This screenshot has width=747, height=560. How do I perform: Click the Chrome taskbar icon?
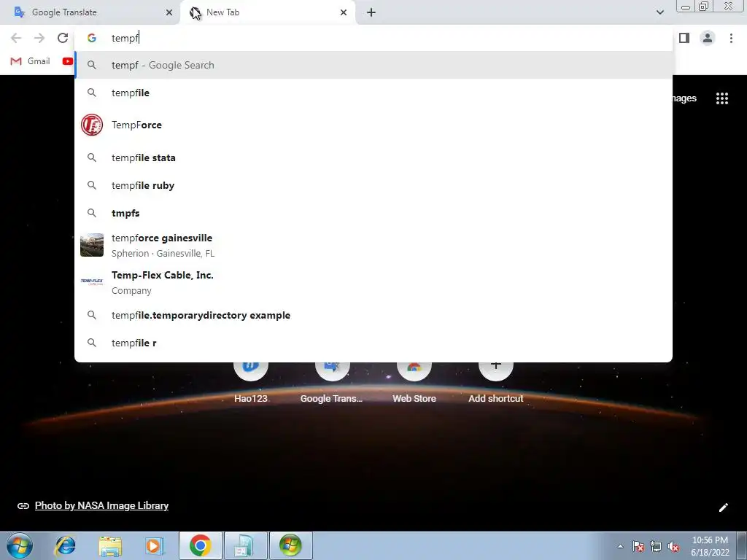click(200, 545)
